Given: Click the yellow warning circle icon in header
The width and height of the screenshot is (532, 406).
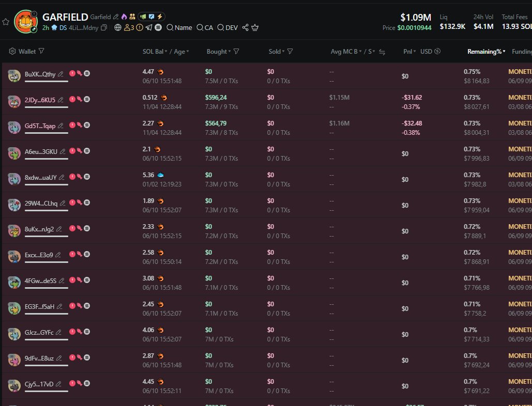Looking at the screenshot, I should 140,27.
